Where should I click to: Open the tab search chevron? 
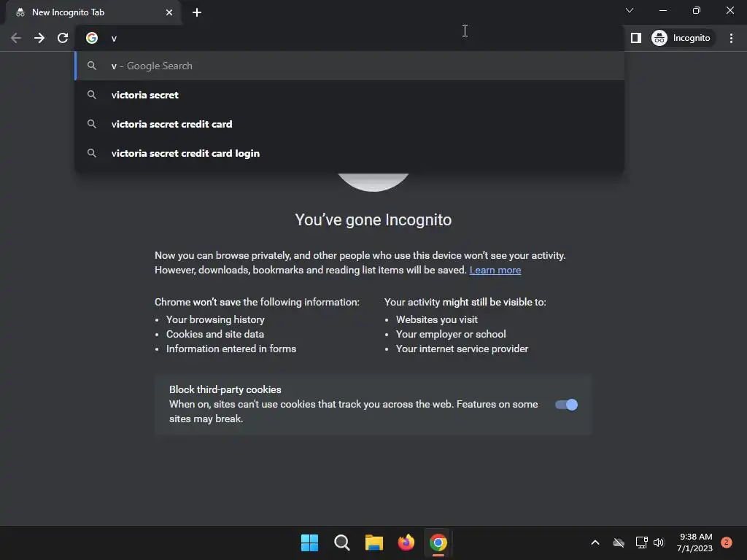pos(630,10)
